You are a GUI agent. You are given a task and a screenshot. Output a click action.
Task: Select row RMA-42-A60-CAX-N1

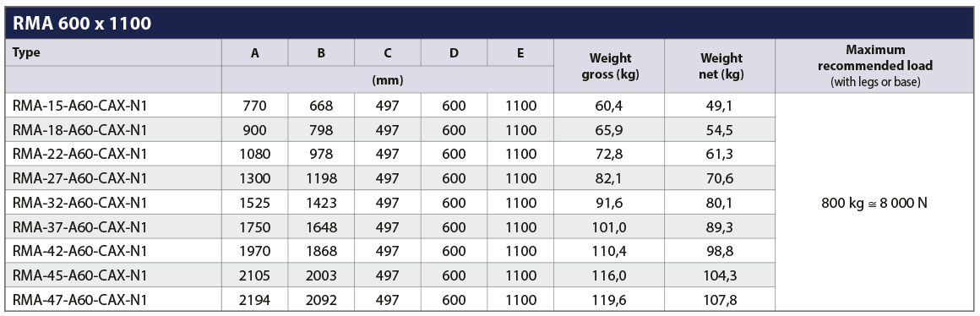tap(390, 251)
